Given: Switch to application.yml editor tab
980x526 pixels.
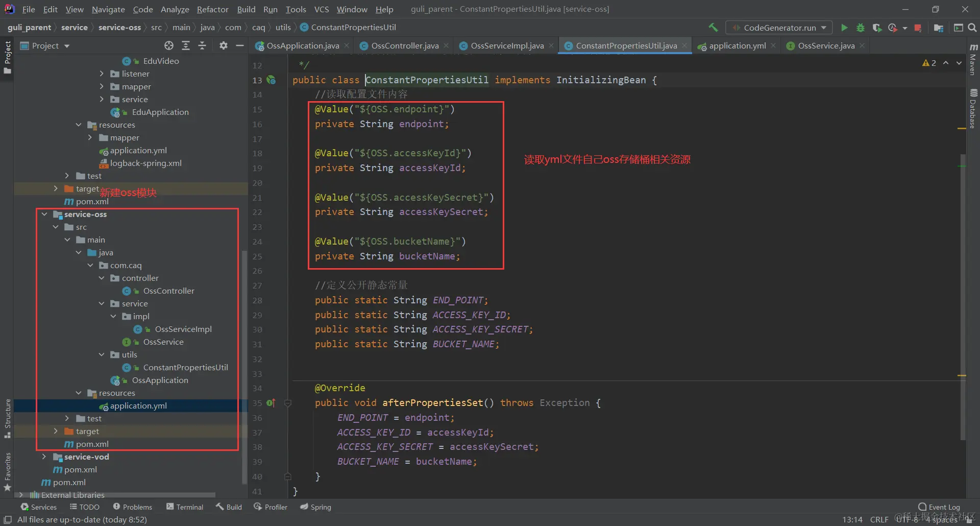Looking at the screenshot, I should (737, 45).
